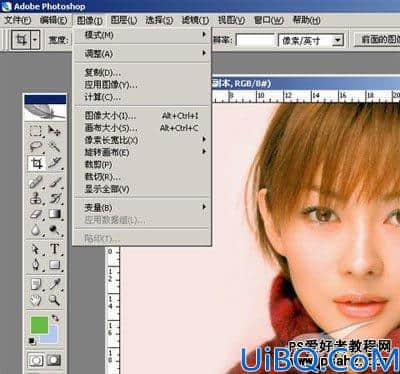Select the Brush tool
Image resolution: width=400 pixels, height=374 pixels.
[54, 182]
